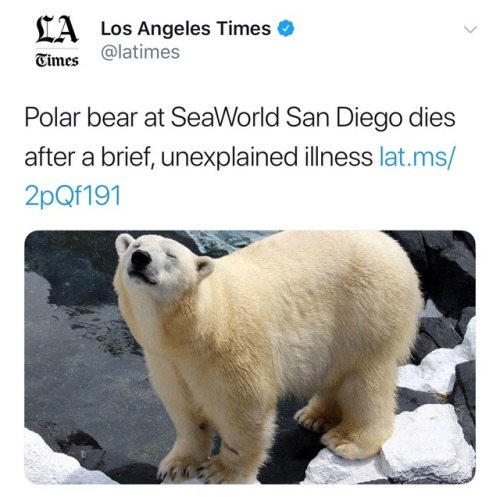The height and width of the screenshot is (497, 500).
Task: Open the Los Angeles Times display name
Action: (186, 28)
